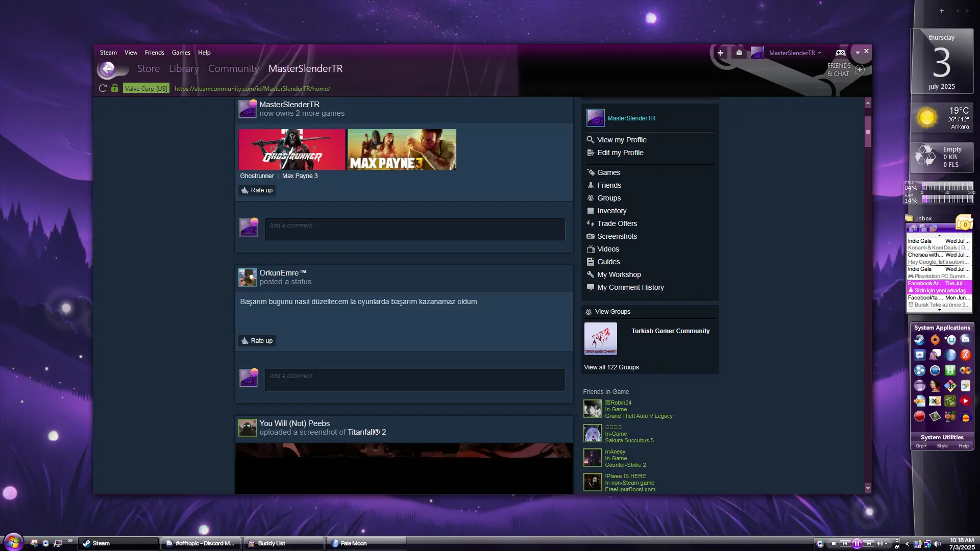This screenshot has width=980, height=551.
Task: Open the Steam menu
Action: pyautogui.click(x=108, y=53)
